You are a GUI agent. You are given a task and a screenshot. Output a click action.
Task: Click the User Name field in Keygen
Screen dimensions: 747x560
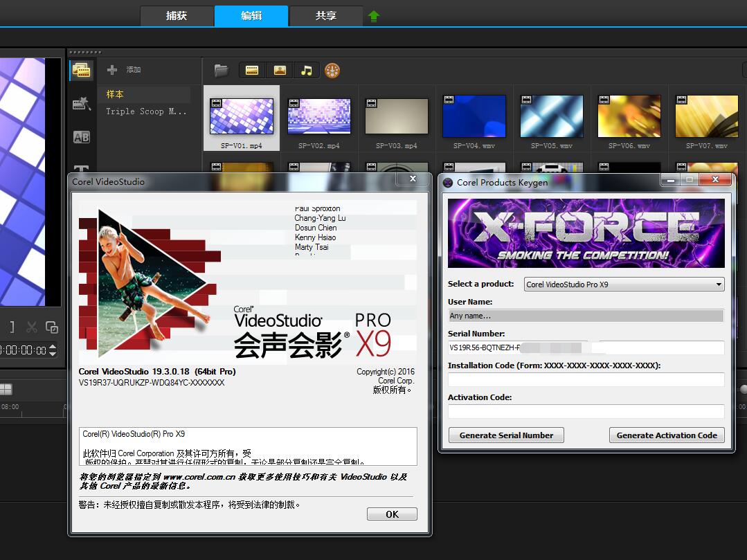586,316
